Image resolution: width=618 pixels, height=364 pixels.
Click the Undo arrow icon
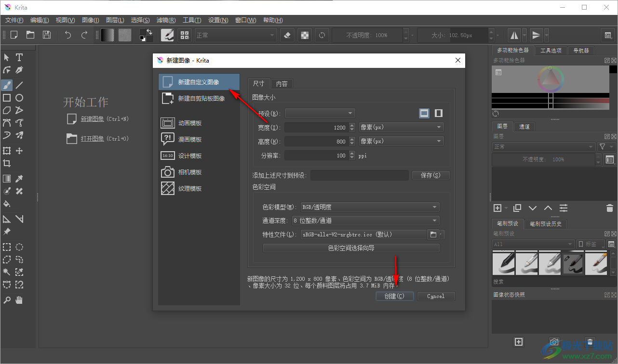68,35
